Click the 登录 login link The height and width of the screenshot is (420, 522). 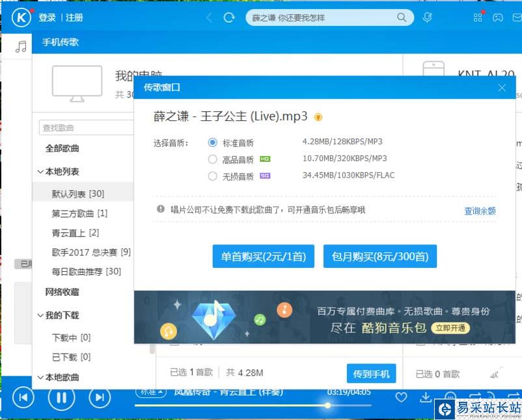tap(47, 18)
